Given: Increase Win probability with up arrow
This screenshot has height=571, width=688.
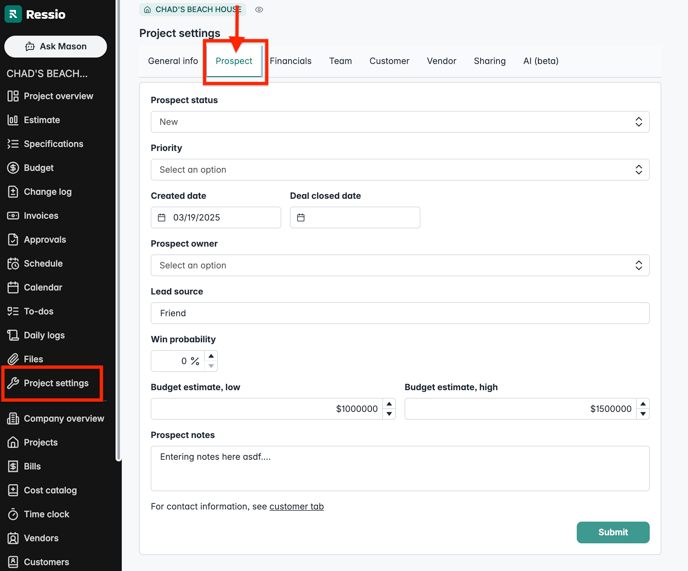Looking at the screenshot, I should 211,356.
